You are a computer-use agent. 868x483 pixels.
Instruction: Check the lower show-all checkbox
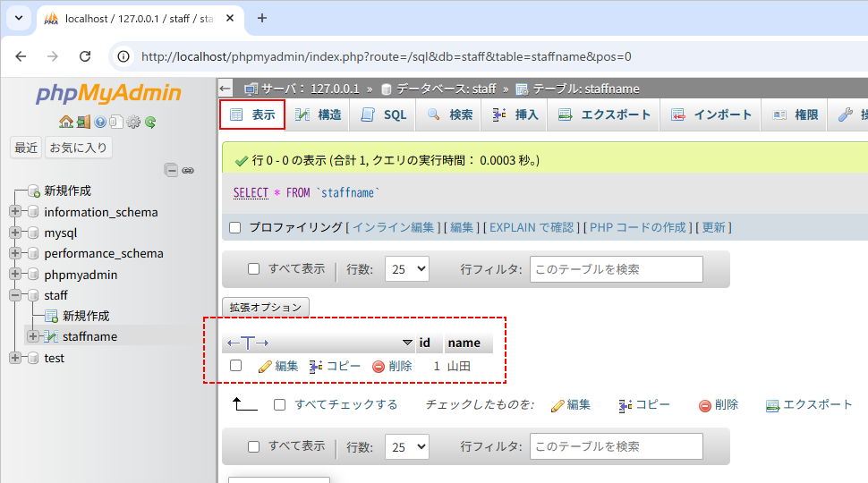pos(253,446)
